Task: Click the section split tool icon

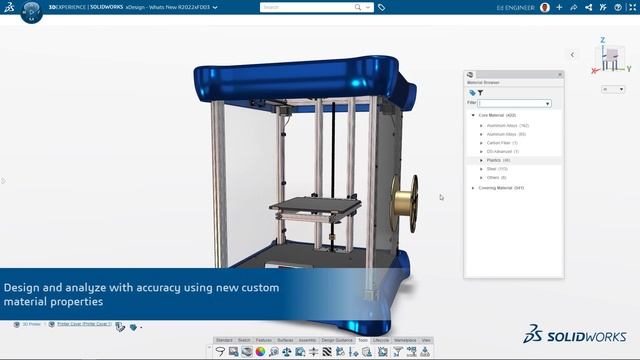Action: click(x=314, y=351)
